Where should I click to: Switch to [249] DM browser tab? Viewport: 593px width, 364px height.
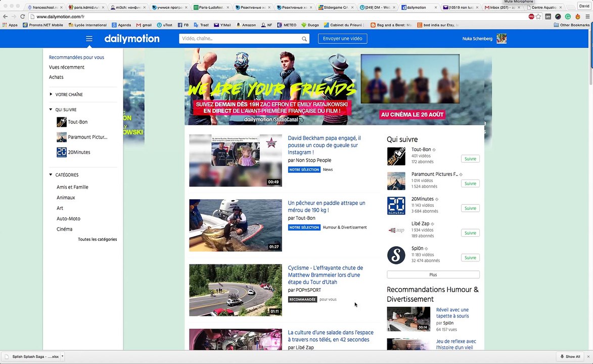click(377, 7)
